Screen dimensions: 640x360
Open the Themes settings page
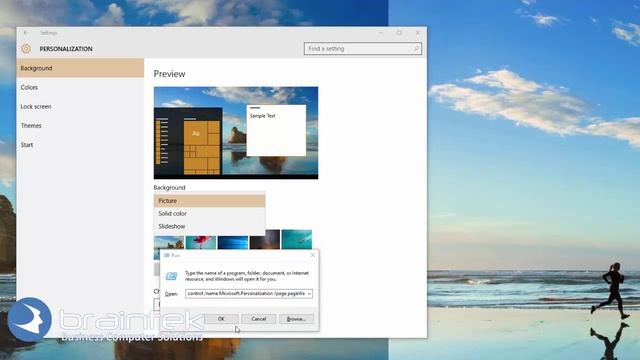coord(80,126)
